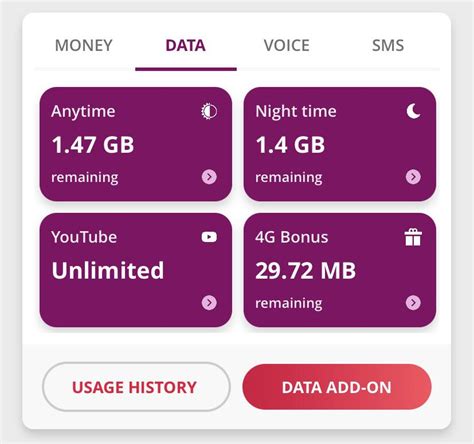The width and height of the screenshot is (474, 444).
Task: Open the SMS tab
Action: pos(388,45)
